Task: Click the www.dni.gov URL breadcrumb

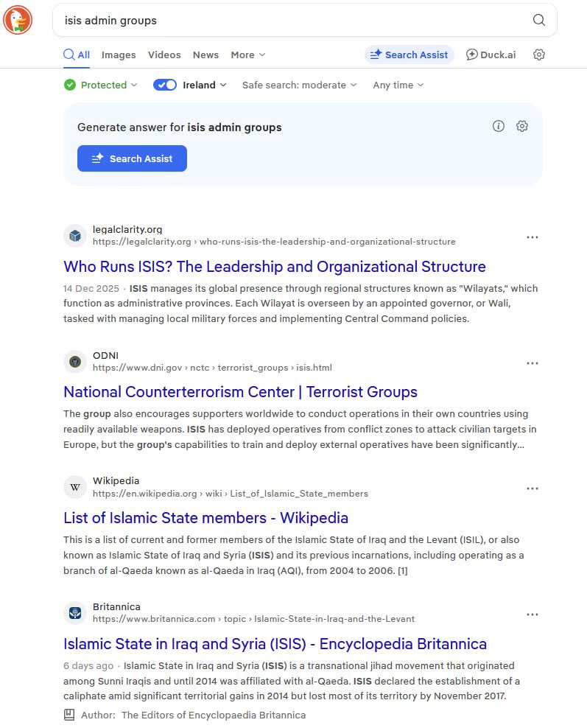Action: 212,368
